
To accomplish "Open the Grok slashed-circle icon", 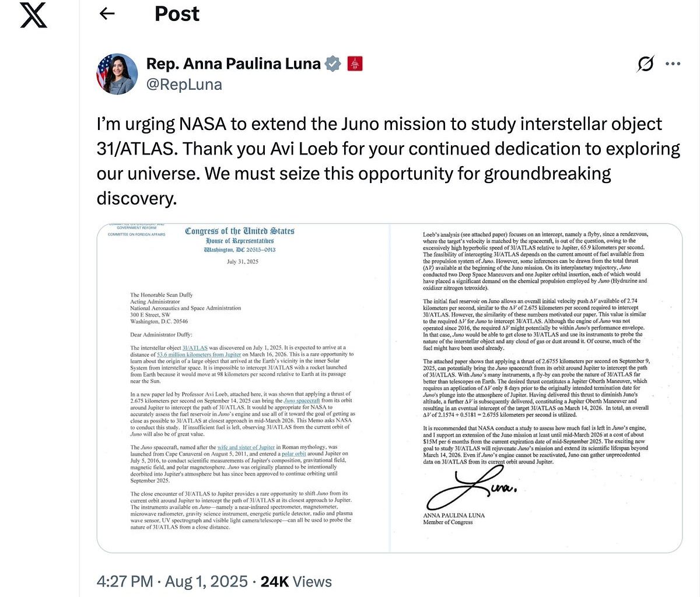I will coord(645,64).
